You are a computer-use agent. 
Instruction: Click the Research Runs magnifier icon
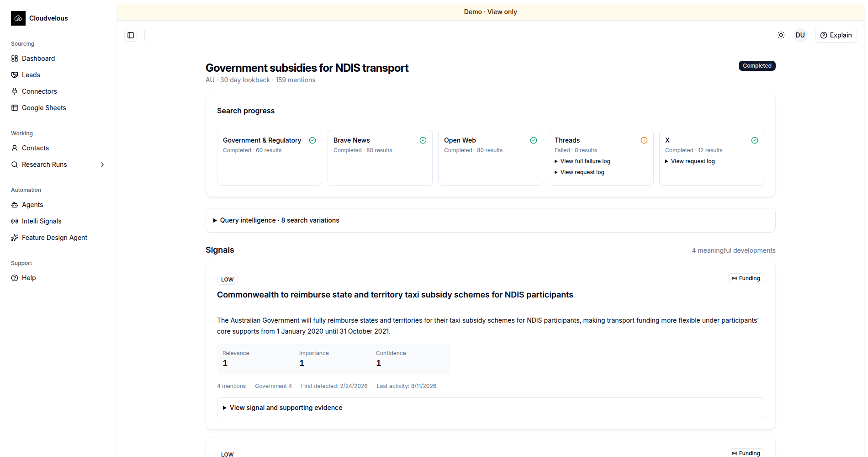tap(15, 165)
